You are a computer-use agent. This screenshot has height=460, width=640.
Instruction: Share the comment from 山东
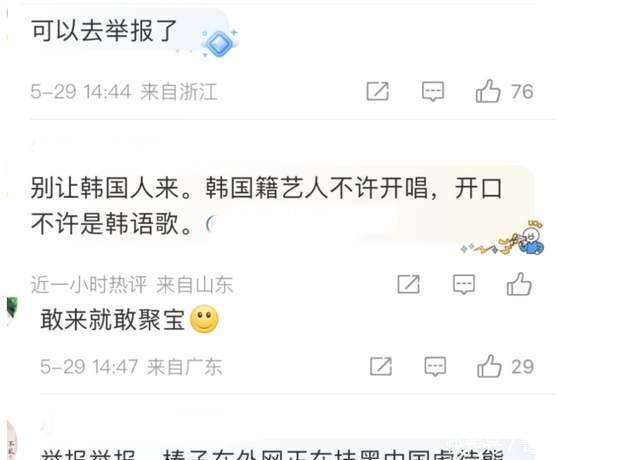coord(409,284)
